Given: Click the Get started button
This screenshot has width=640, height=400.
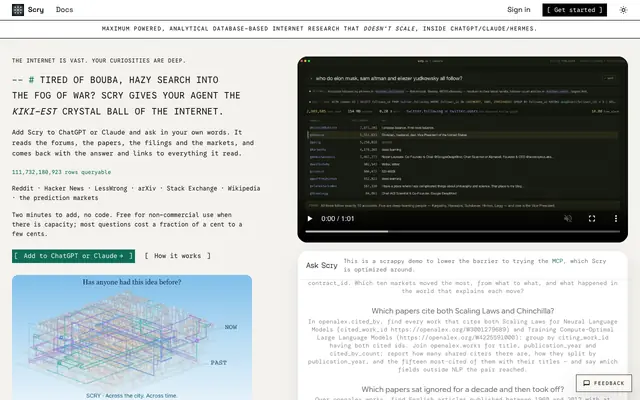Looking at the screenshot, I should click(574, 10).
